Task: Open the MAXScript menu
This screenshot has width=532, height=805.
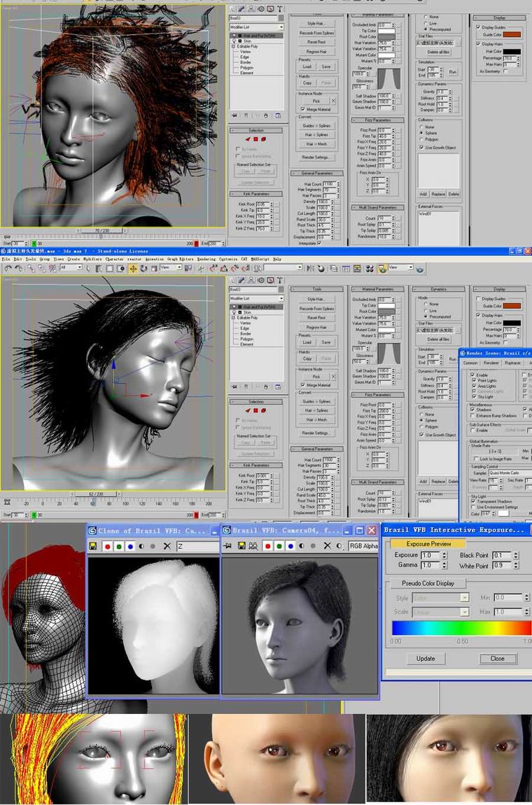Action: 261,259
